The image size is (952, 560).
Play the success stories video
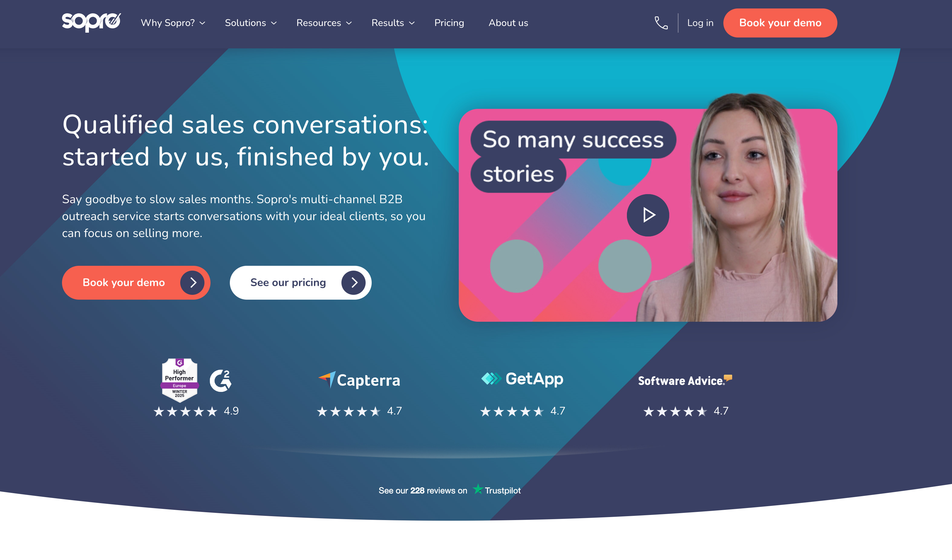pyautogui.click(x=648, y=215)
